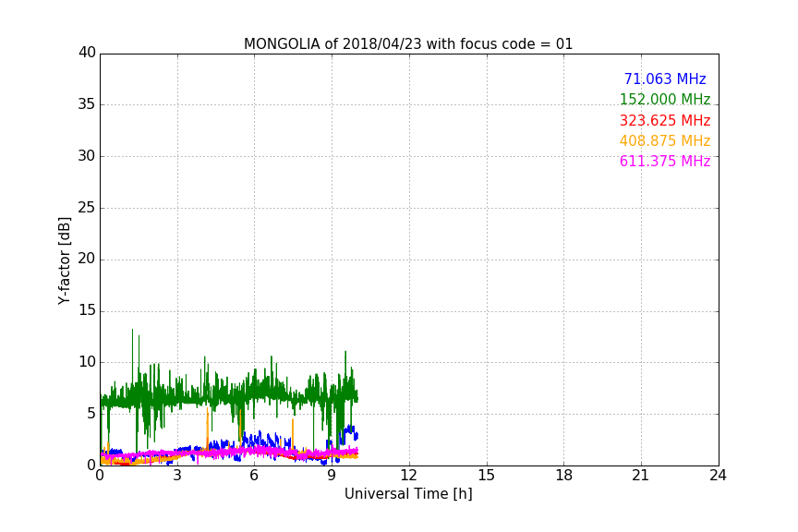798x532 pixels.
Task: Click the x-axis tick label 12
Action: click(x=408, y=476)
